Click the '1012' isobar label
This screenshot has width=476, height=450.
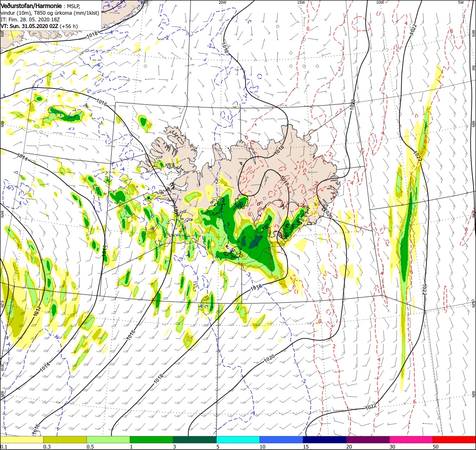pyautogui.click(x=36, y=310)
